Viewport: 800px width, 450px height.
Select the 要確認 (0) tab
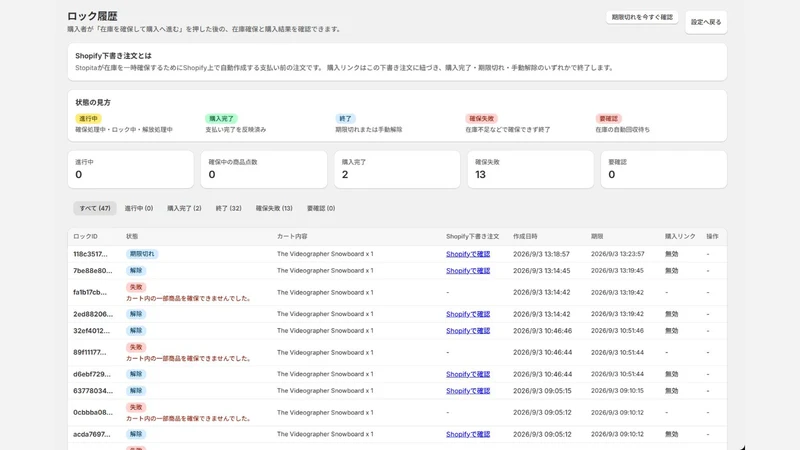pyautogui.click(x=321, y=208)
